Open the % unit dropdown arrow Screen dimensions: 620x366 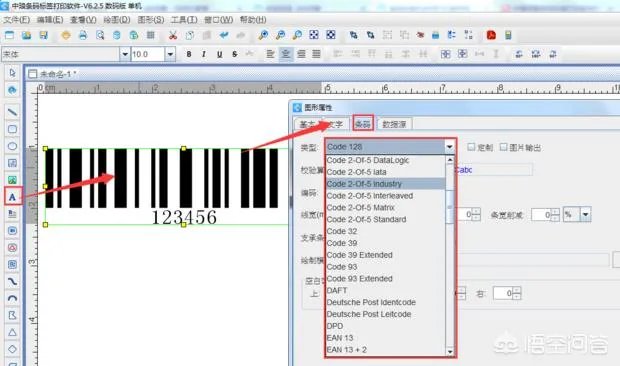click(x=586, y=215)
